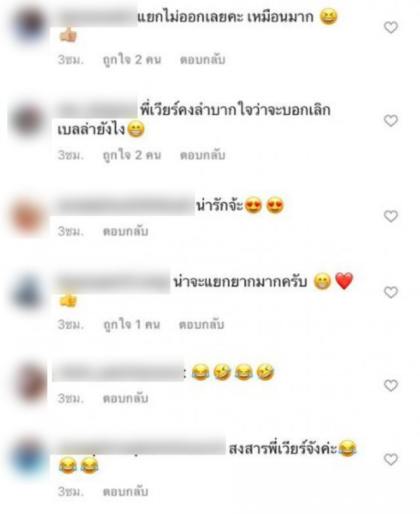Reply to the 'น่าจะแยกยากมากครับ' comment

[201, 324]
